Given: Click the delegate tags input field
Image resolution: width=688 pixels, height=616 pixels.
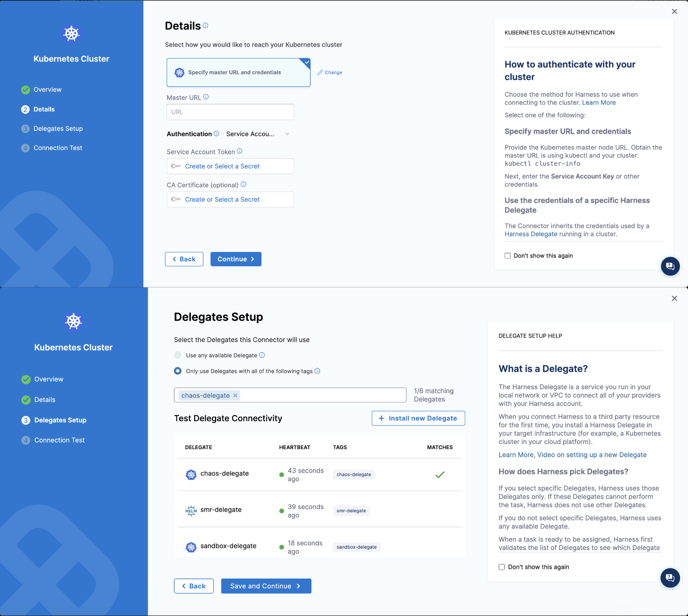Looking at the screenshot, I should 290,395.
